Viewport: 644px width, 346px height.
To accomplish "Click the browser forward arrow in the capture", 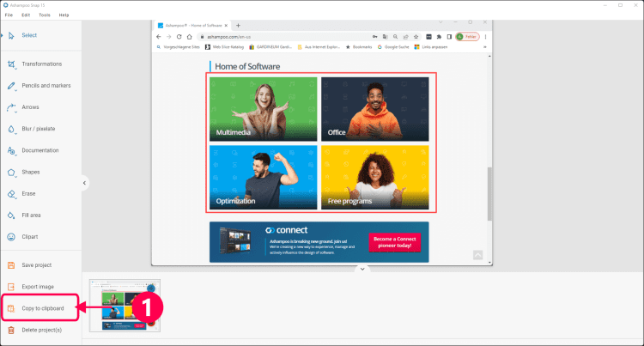I will 169,37.
